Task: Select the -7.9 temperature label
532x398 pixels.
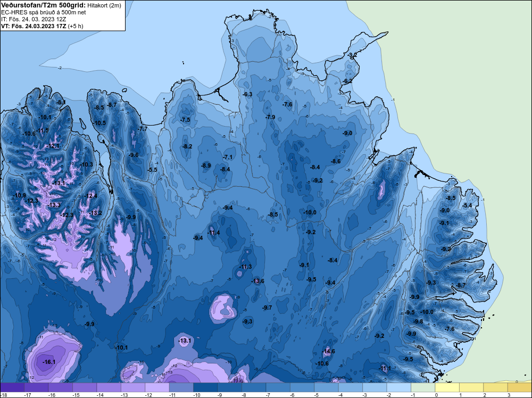Action: click(270, 117)
